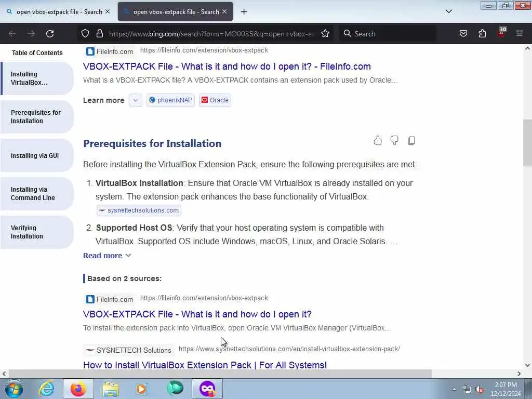Click the horizontal scrollbar right arrow
This screenshot has height=399, width=532.
point(519,374)
